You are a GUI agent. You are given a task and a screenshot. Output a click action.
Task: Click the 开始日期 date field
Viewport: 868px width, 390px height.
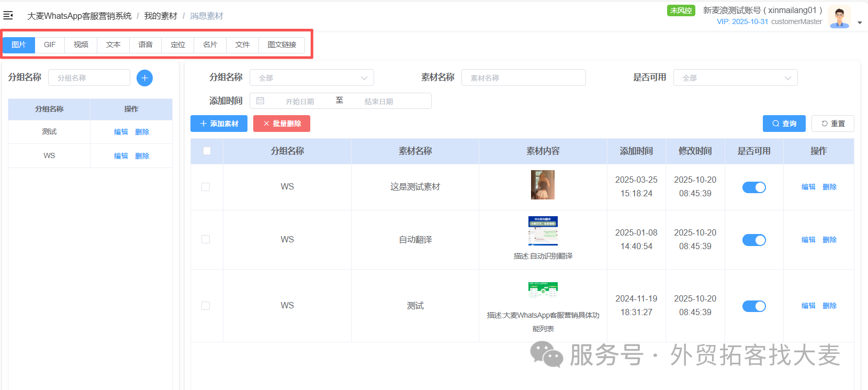coord(300,101)
